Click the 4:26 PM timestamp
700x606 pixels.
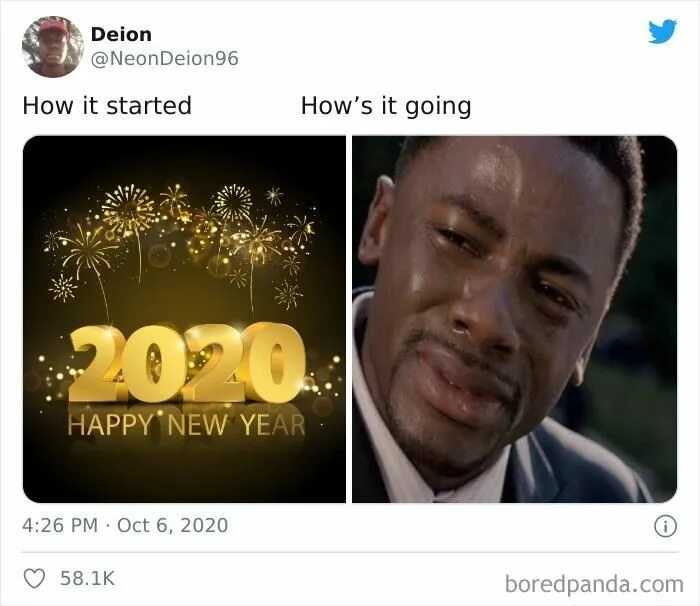60,525
